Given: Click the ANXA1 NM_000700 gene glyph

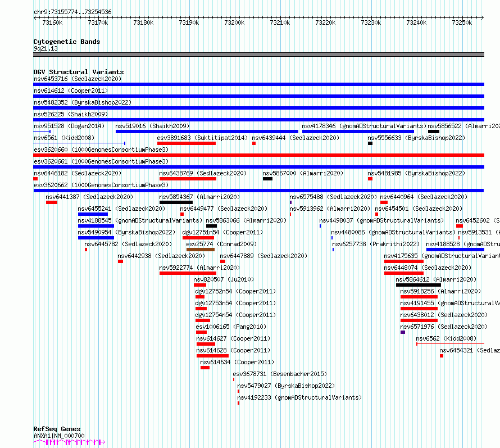Looking at the screenshot, I should click(x=69, y=442).
